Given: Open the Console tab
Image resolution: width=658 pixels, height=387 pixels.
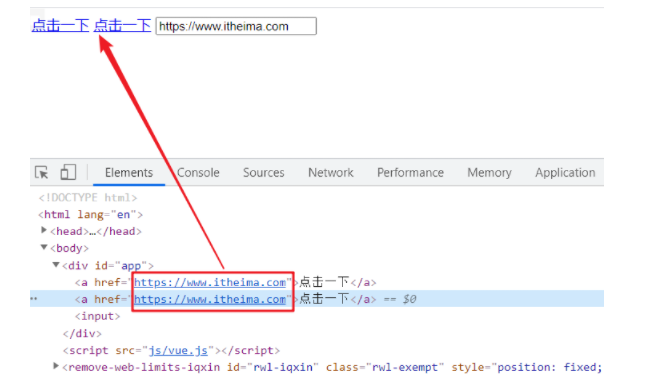Looking at the screenshot, I should (x=198, y=173).
